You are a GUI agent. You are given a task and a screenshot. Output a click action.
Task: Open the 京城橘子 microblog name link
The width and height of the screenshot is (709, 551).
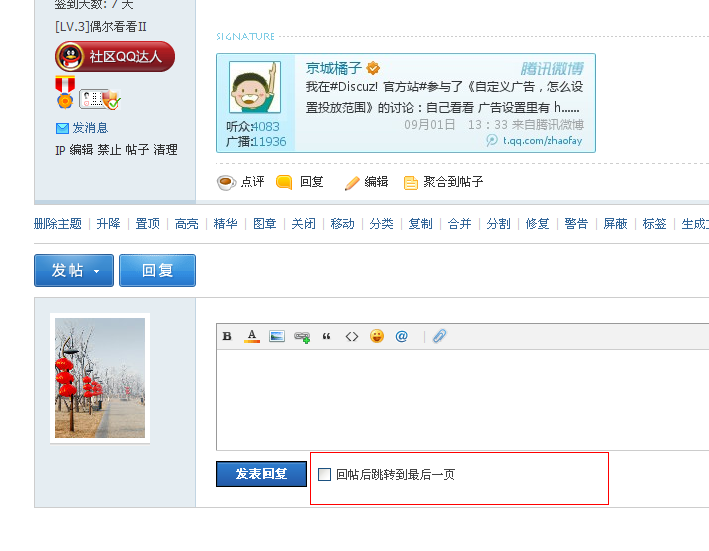[x=334, y=68]
